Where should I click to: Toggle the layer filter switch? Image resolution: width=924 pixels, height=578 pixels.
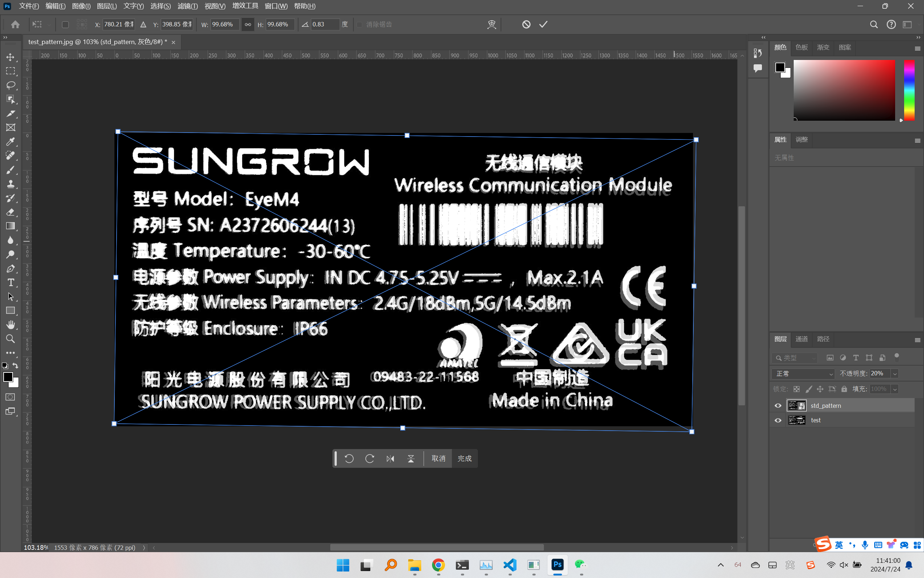[897, 357]
